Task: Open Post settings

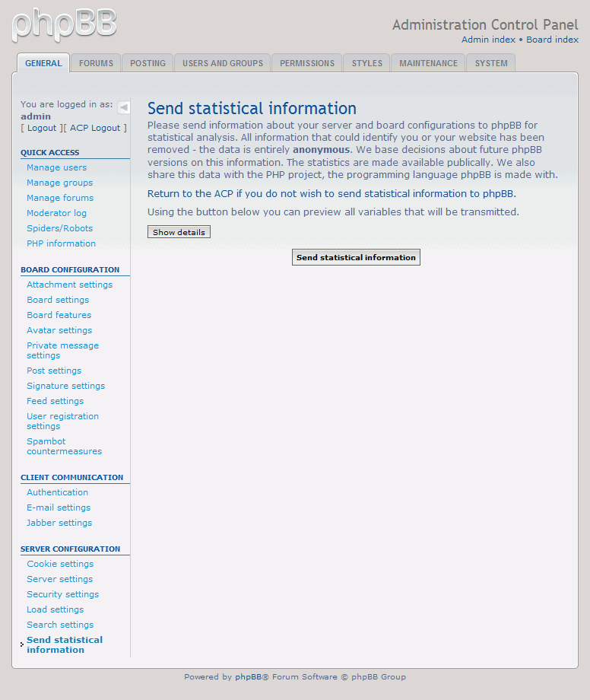Action: 54,371
